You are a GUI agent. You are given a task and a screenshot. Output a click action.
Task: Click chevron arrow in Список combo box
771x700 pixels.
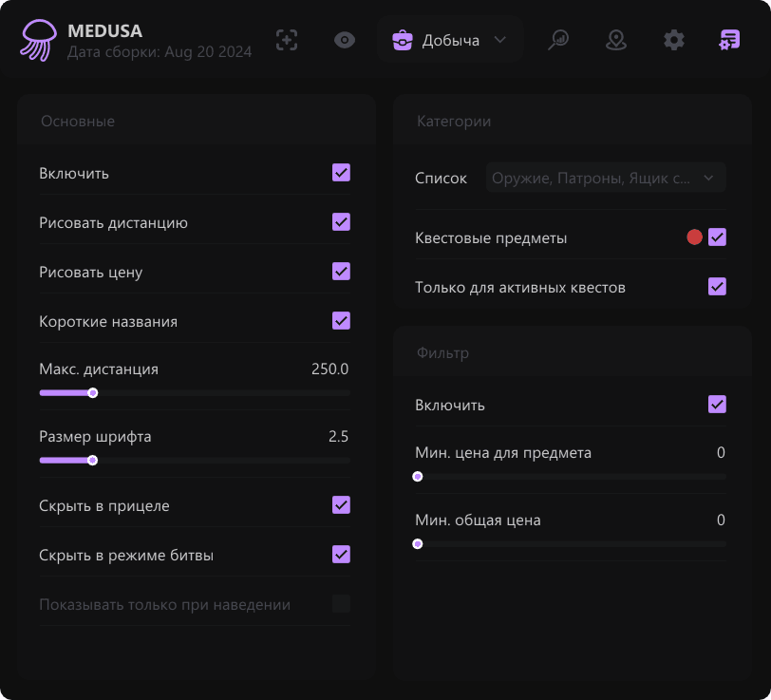708,178
